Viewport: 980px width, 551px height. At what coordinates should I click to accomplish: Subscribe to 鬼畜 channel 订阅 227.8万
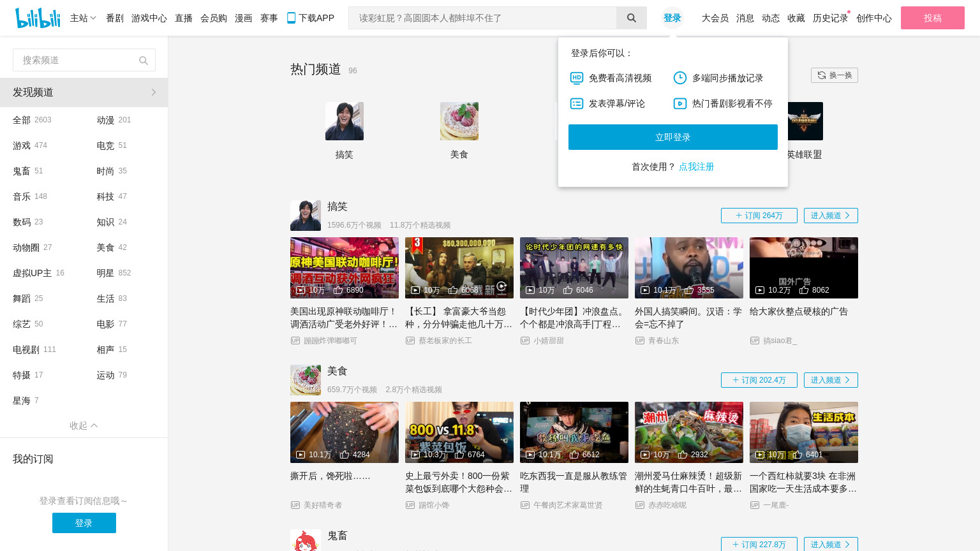coord(759,544)
